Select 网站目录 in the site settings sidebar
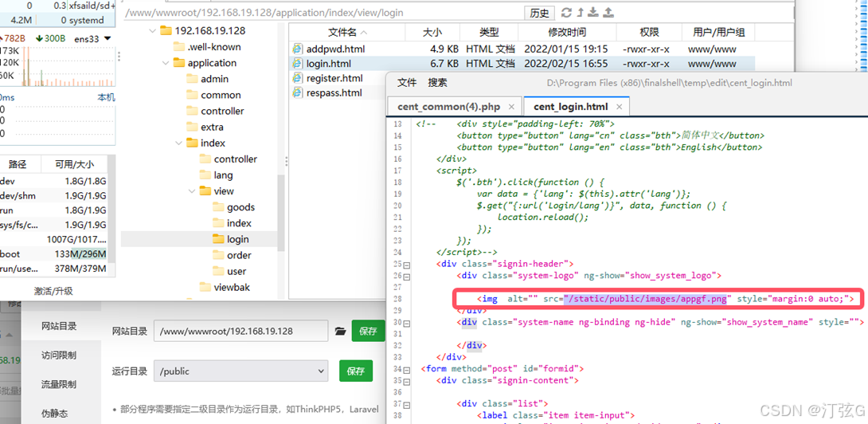 click(59, 326)
